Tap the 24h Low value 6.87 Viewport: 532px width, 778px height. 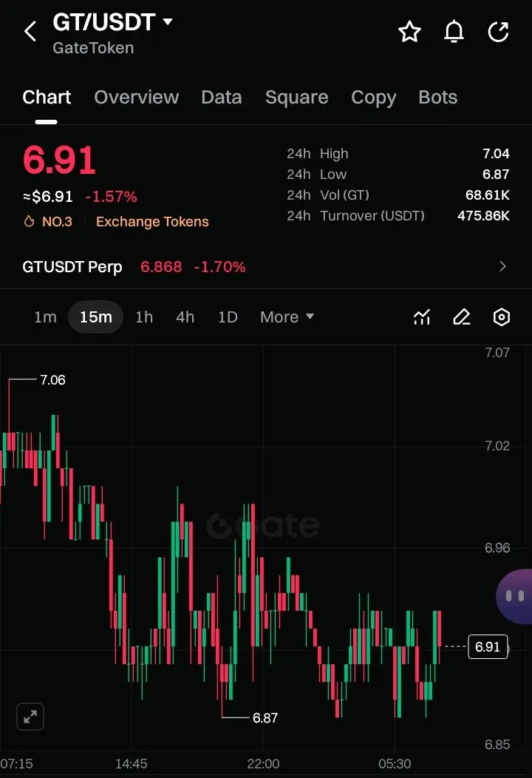click(496, 174)
